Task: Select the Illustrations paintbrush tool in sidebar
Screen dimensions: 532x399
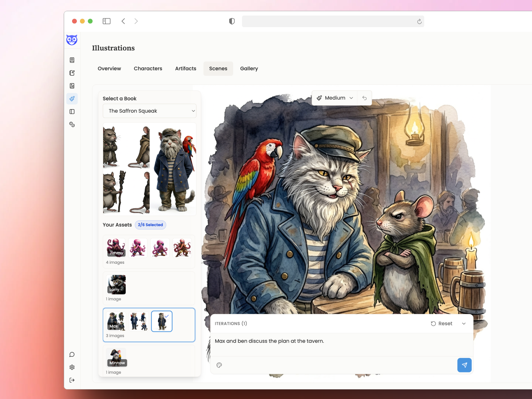Action: click(x=72, y=99)
